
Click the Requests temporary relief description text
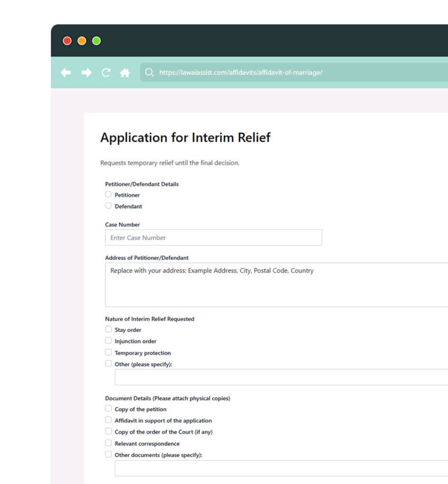(170, 163)
